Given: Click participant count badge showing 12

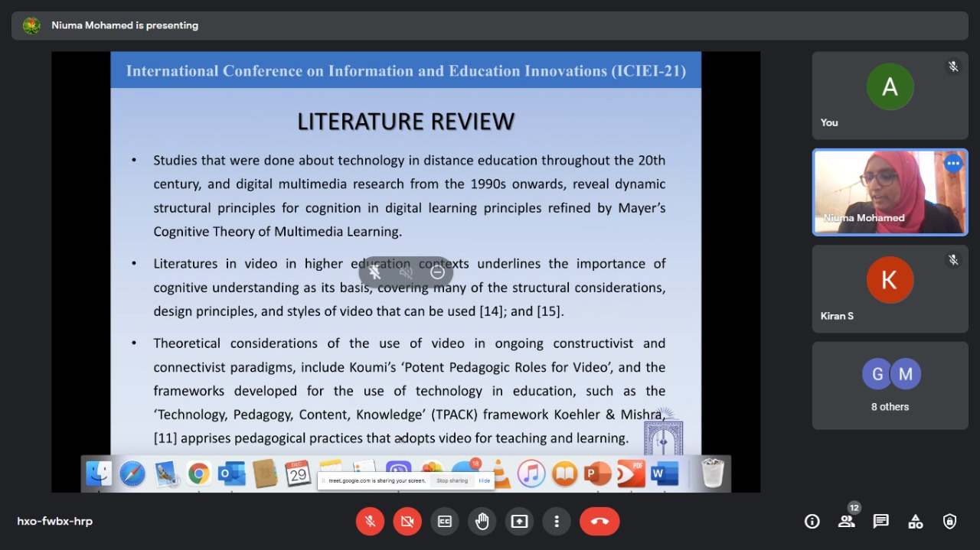Looking at the screenshot, I should pos(854,508).
